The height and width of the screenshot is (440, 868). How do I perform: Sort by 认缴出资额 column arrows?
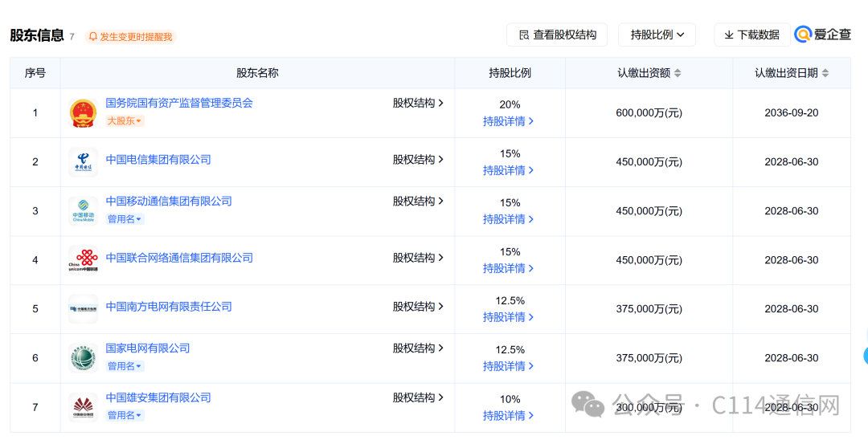point(678,73)
